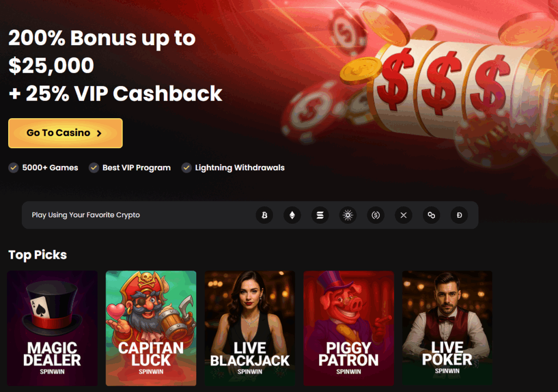Select the Polygon crypto icon
558x392 pixels.
[432, 215]
